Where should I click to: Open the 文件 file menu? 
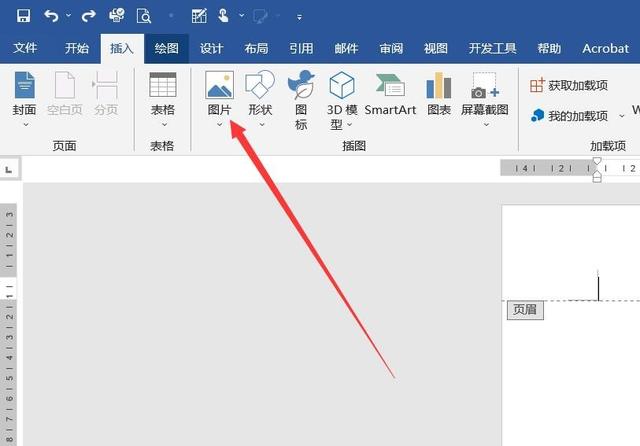(x=25, y=48)
